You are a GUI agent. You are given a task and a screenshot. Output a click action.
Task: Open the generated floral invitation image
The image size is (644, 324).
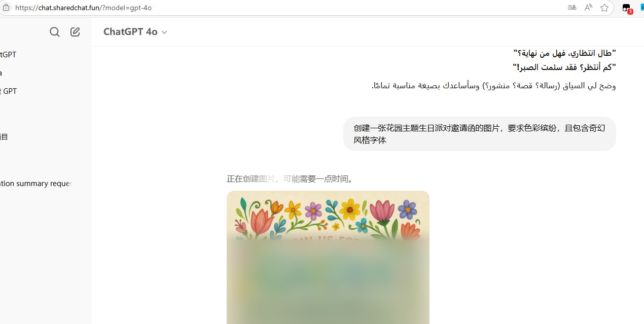tap(328, 257)
